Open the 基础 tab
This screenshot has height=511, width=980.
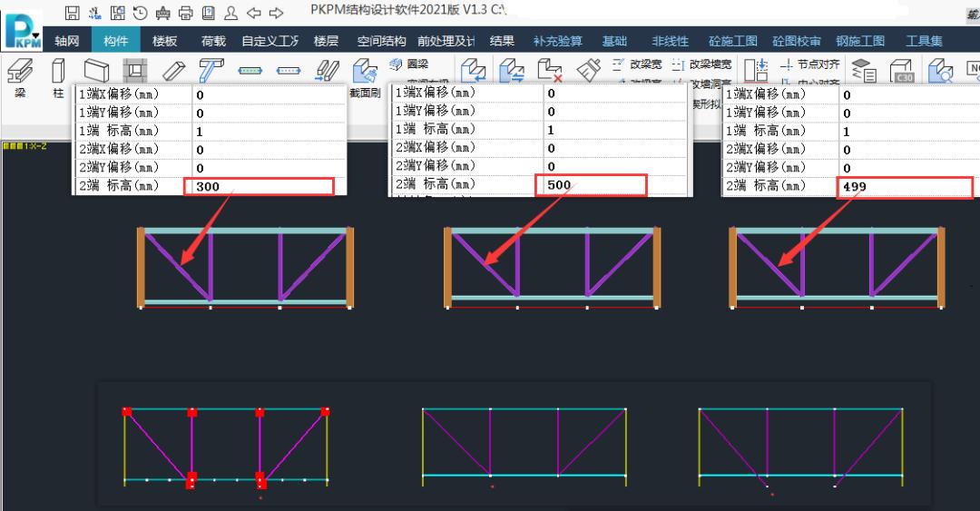[x=614, y=41]
